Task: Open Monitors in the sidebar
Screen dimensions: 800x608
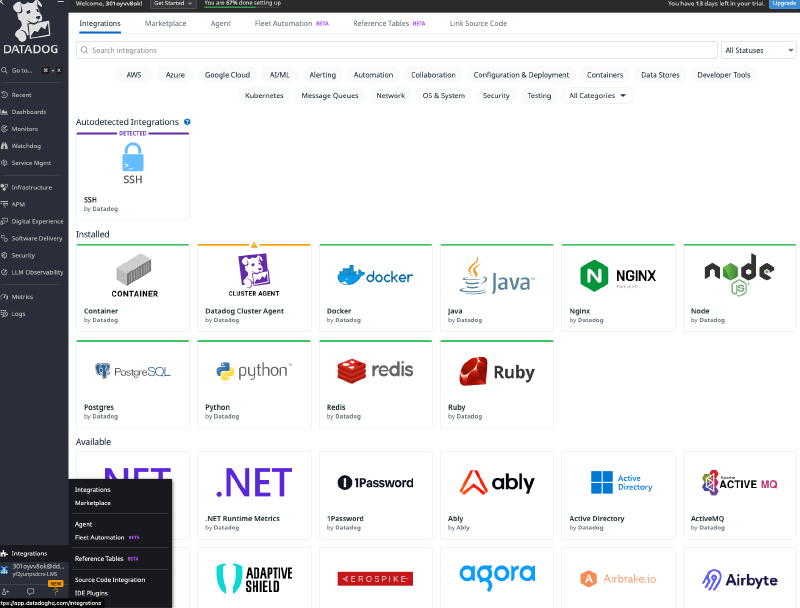Action: point(30,128)
